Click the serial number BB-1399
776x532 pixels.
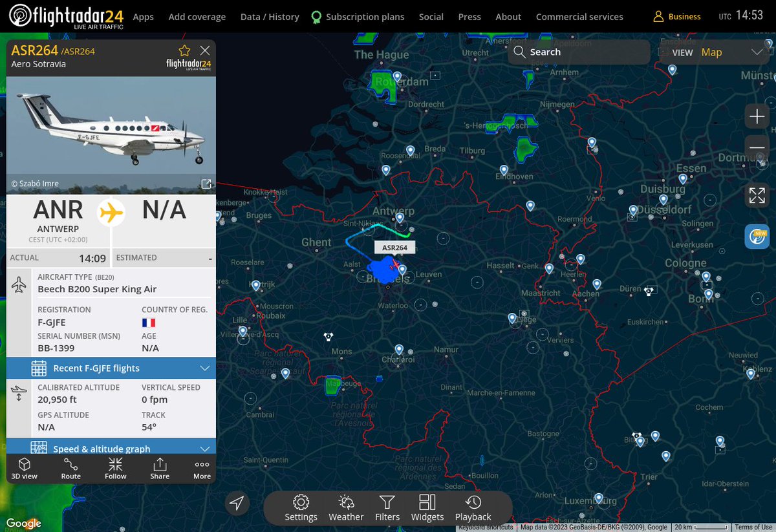56,348
